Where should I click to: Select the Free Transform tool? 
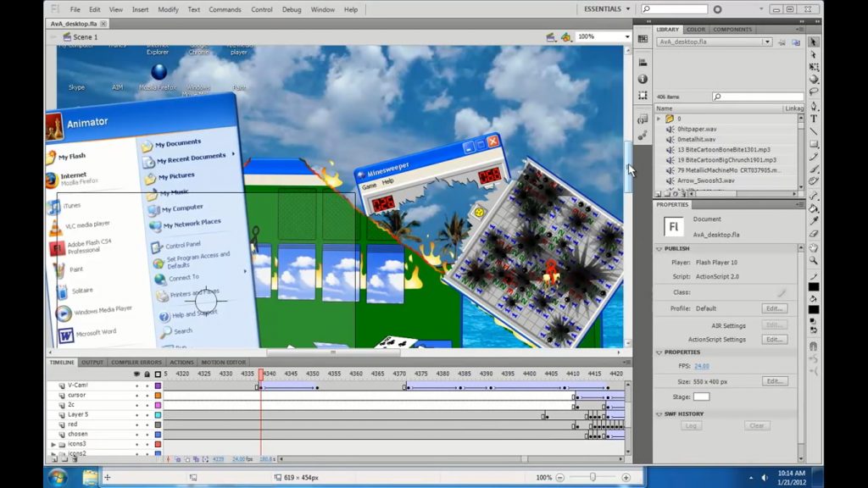tap(813, 67)
